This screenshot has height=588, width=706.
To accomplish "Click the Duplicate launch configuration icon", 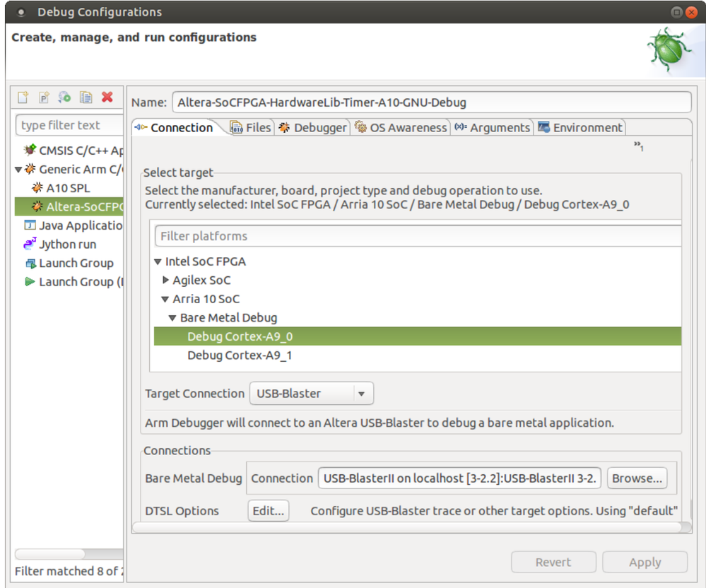I will [86, 98].
